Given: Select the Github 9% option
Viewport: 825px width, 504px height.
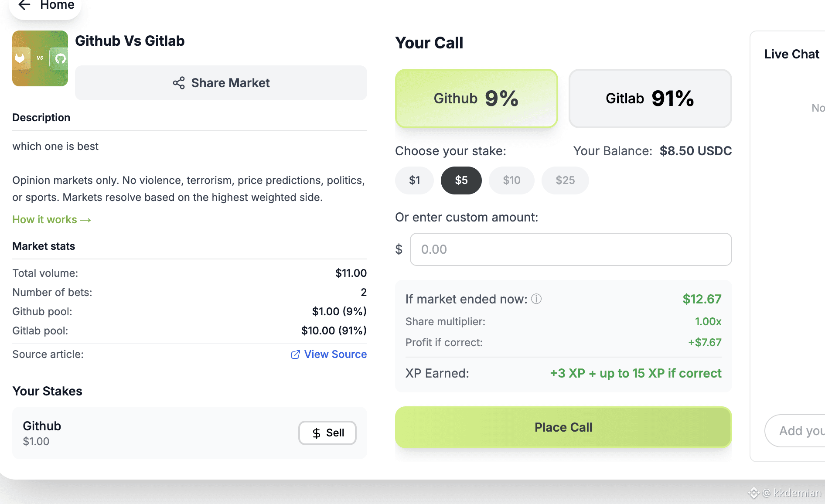Looking at the screenshot, I should point(476,99).
